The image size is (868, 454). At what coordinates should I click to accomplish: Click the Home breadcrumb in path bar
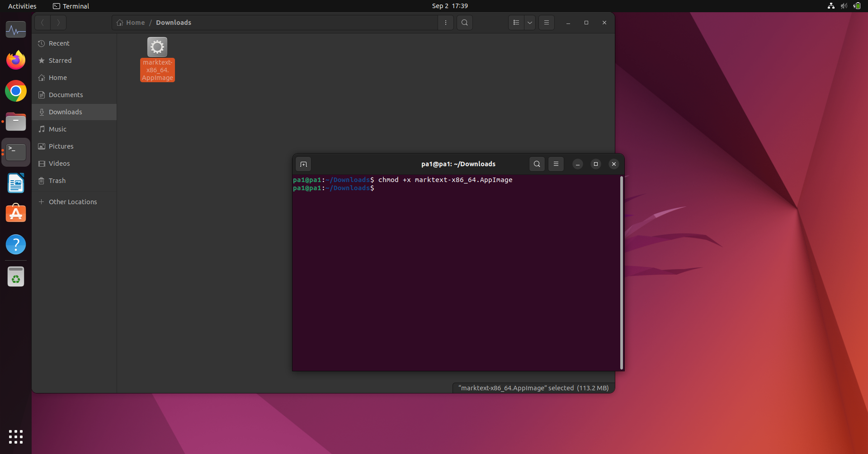[x=131, y=23]
